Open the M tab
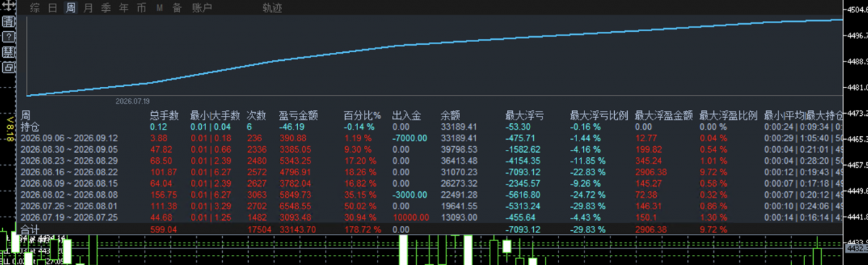Image resolution: width=868 pixels, height=265 pixels. pos(159,9)
